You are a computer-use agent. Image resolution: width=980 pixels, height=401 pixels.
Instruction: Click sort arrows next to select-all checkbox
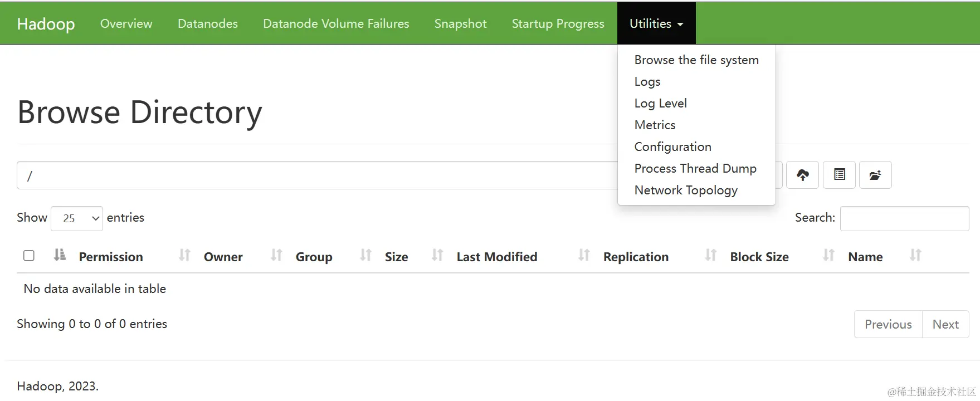(x=60, y=256)
